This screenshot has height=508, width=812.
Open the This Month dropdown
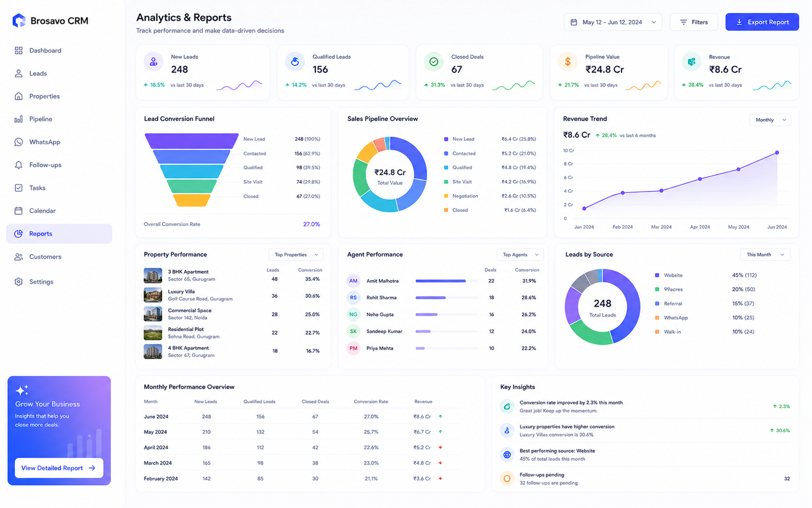(x=765, y=255)
